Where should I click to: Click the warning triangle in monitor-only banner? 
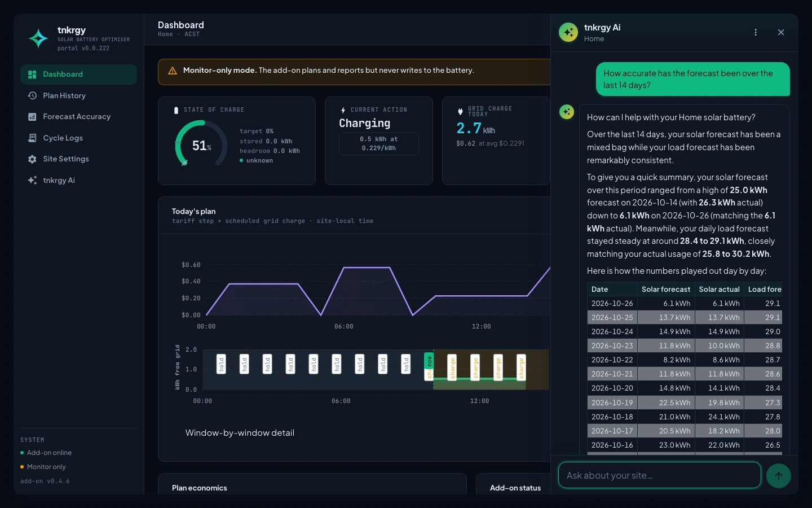click(x=173, y=71)
